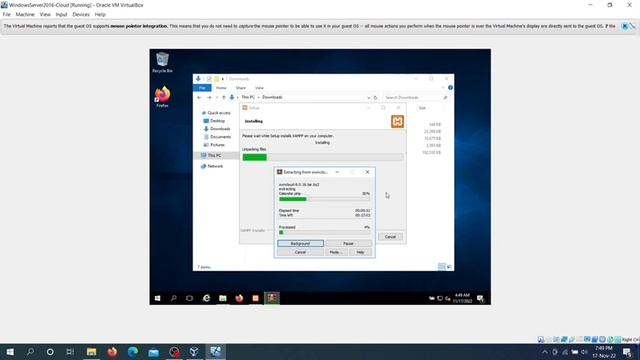Viewport: 640px width, 360px height.
Task: Open the VirtualBox Input menu
Action: [61, 14]
